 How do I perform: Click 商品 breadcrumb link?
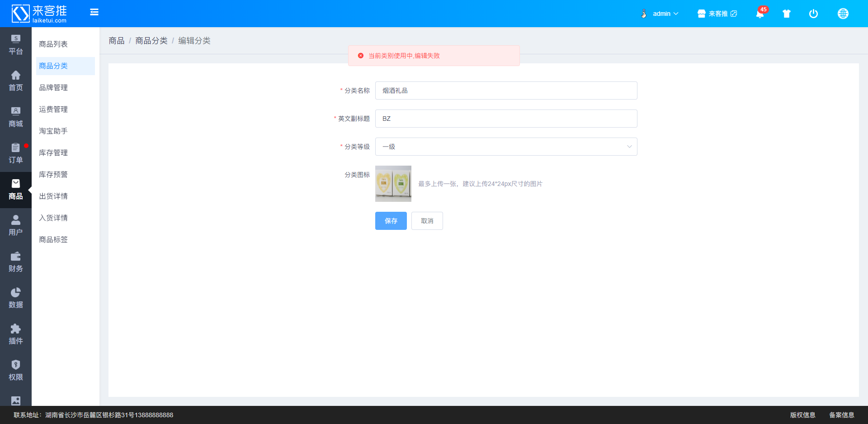116,41
